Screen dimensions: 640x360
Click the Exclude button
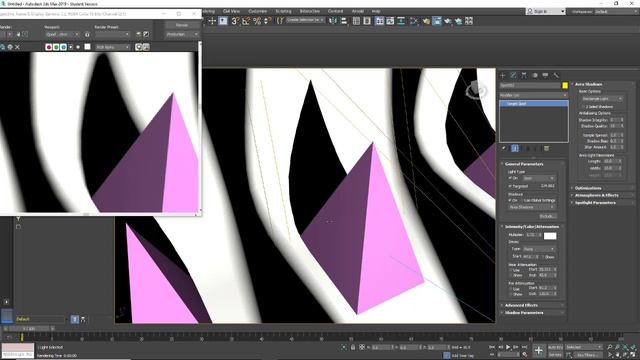tap(547, 216)
